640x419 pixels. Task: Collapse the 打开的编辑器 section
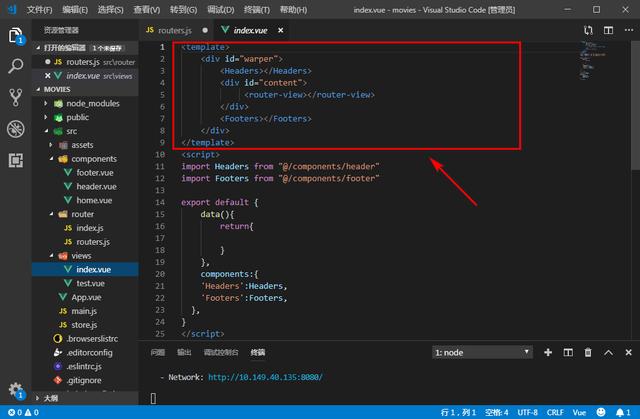[85, 48]
